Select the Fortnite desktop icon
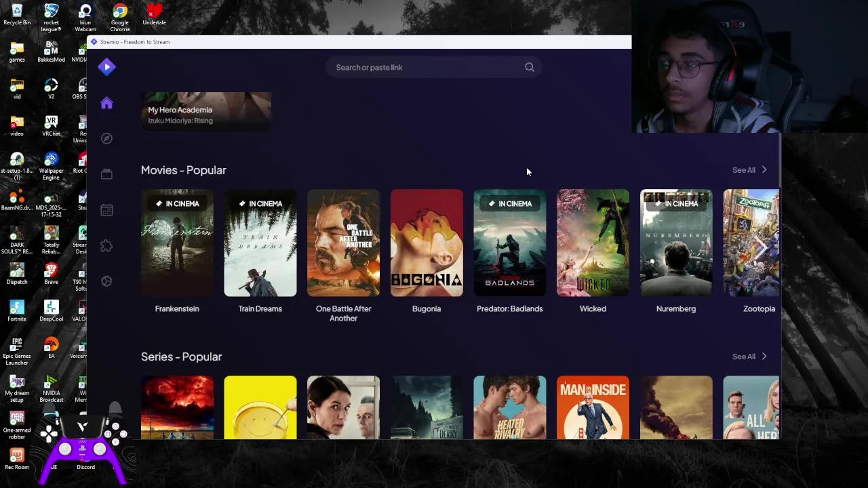 pyautogui.click(x=17, y=311)
